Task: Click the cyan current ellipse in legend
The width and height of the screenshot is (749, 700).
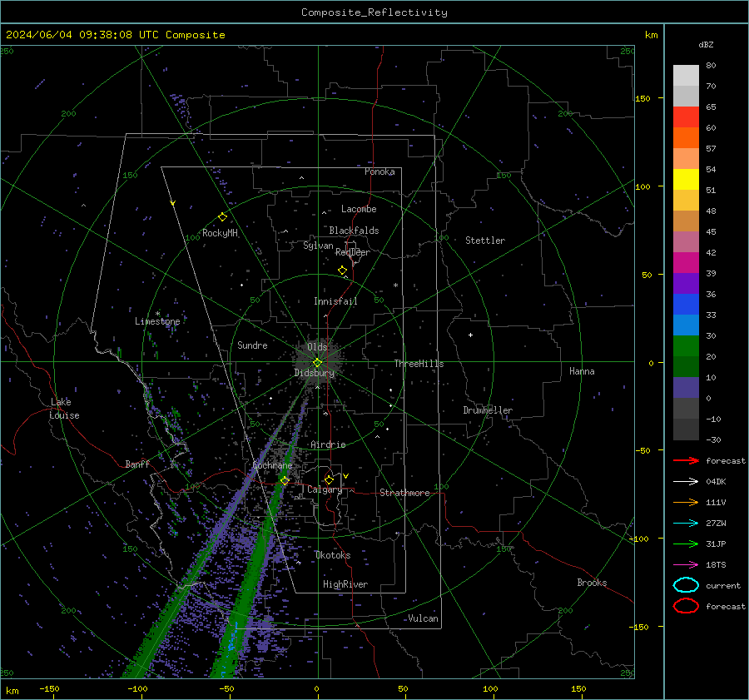Action: pyautogui.click(x=686, y=585)
